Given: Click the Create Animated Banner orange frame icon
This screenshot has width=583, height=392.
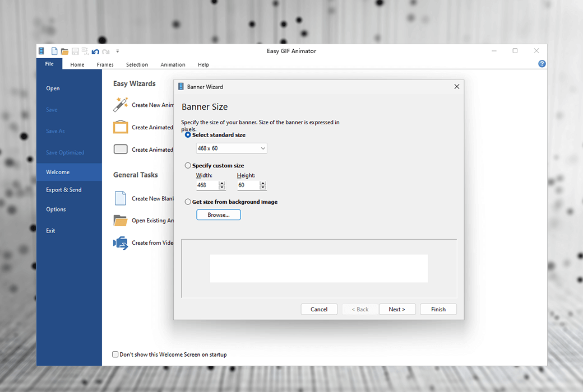Looking at the screenshot, I should click(121, 127).
